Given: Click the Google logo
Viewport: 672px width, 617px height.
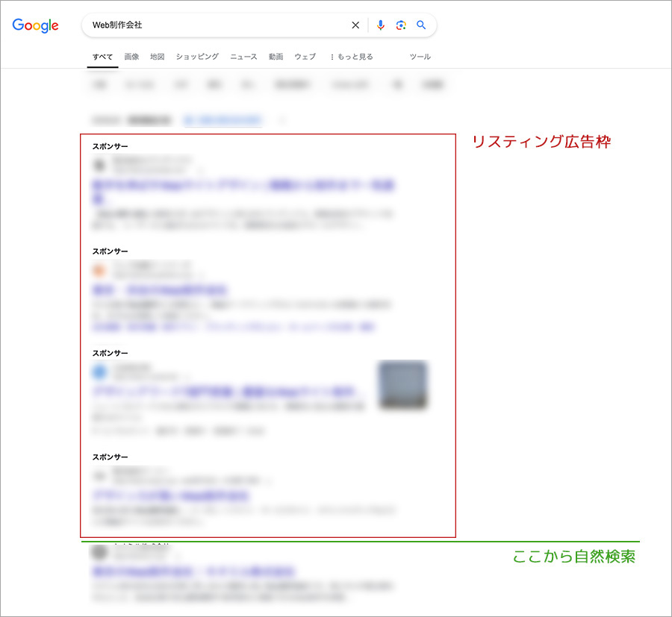Looking at the screenshot, I should (35, 25).
